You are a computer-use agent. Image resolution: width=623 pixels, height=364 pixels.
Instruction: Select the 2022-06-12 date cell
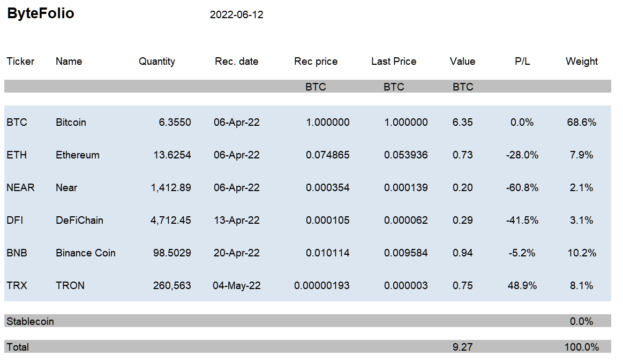tap(236, 14)
